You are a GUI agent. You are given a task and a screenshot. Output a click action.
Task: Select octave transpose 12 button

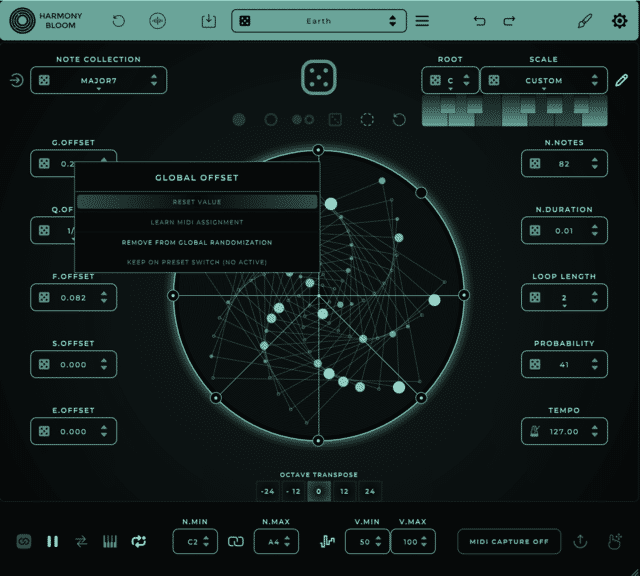pyautogui.click(x=344, y=491)
